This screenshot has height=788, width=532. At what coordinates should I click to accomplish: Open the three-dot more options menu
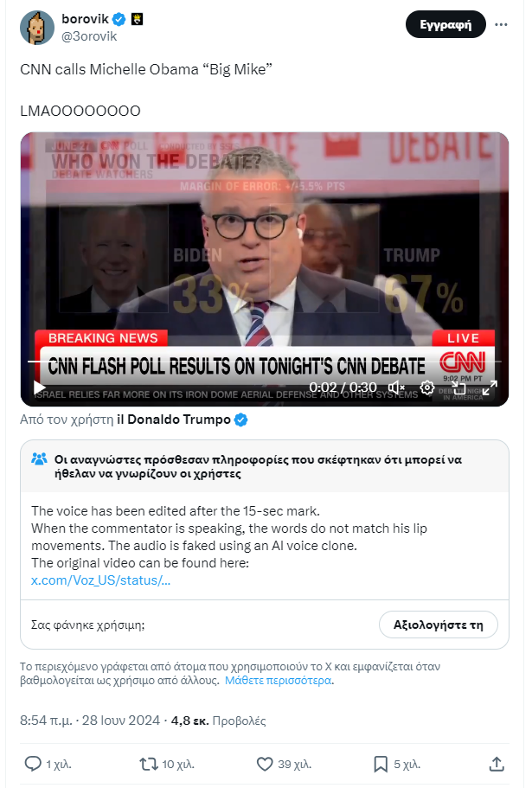point(501,24)
